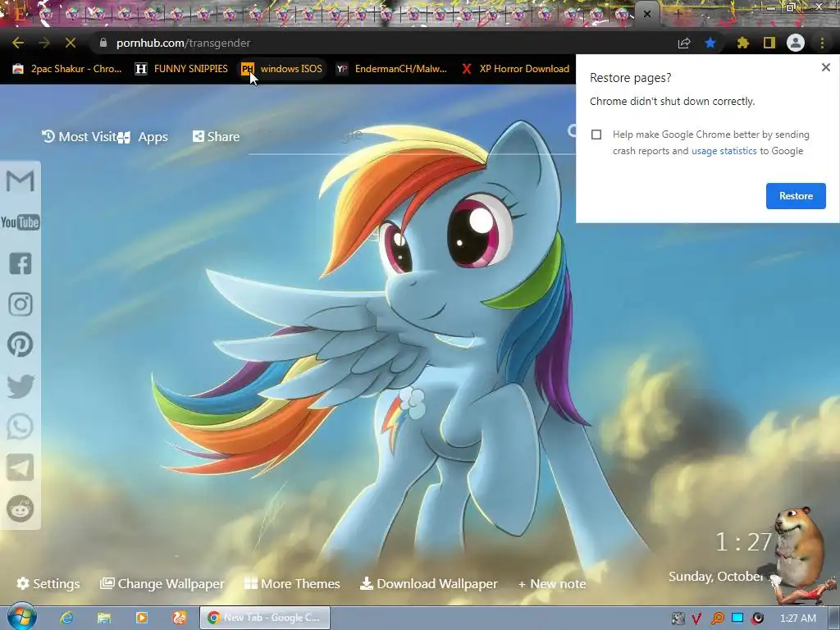
Task: Open the Extensions puzzle icon
Action: pyautogui.click(x=743, y=43)
